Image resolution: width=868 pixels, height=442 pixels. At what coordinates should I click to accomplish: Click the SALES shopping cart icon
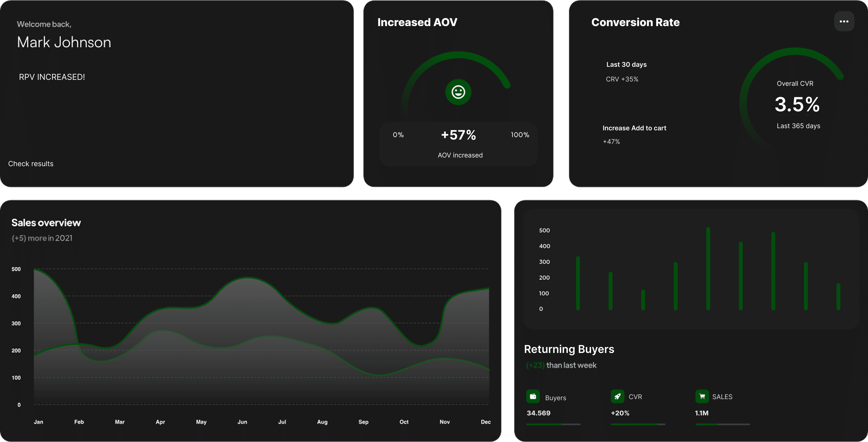coord(702,396)
